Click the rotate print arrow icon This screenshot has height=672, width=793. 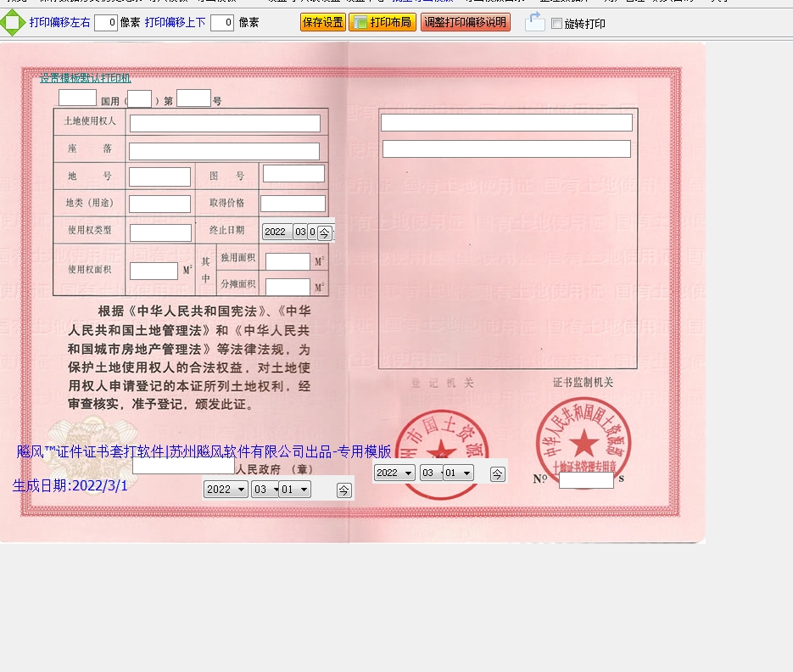coord(534,22)
